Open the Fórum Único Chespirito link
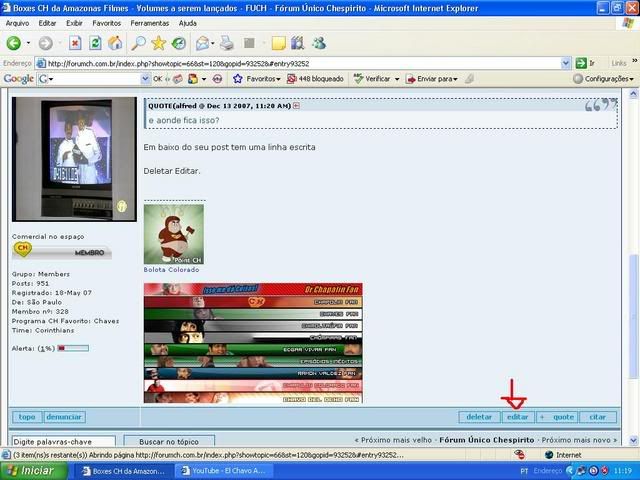Viewport: 640px width, 480px height. [x=487, y=440]
